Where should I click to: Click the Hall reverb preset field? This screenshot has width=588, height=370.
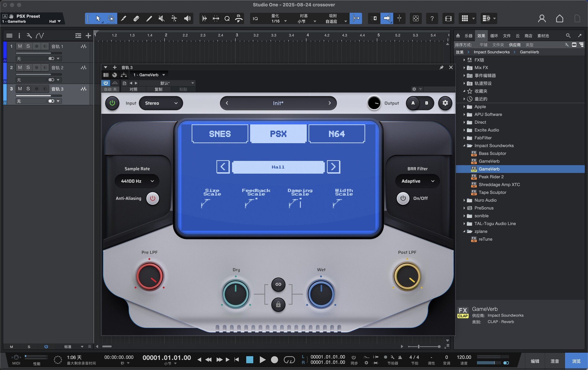coord(278,167)
